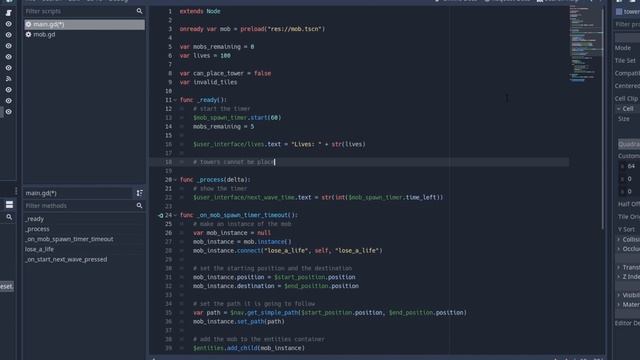Expand the Visibility section in the inspector
The width and height of the screenshot is (640, 360).
tap(619, 295)
